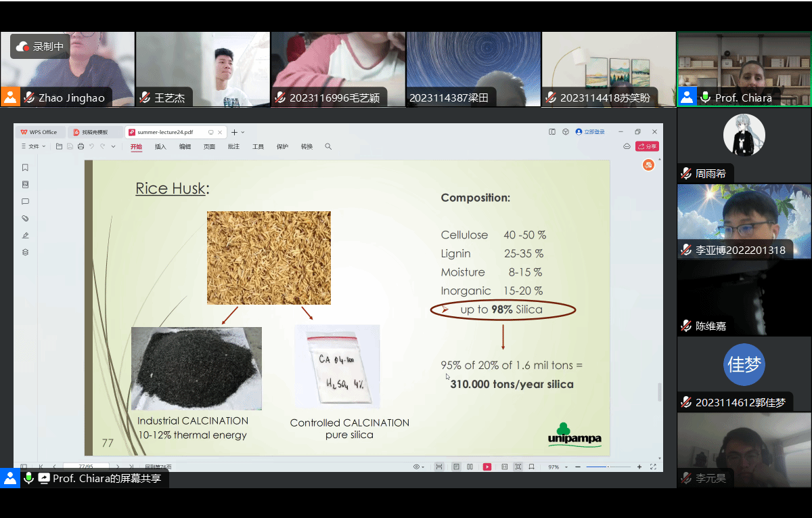Toggle single-page continuous view mode
The width and height of the screenshot is (812, 518).
click(x=456, y=467)
